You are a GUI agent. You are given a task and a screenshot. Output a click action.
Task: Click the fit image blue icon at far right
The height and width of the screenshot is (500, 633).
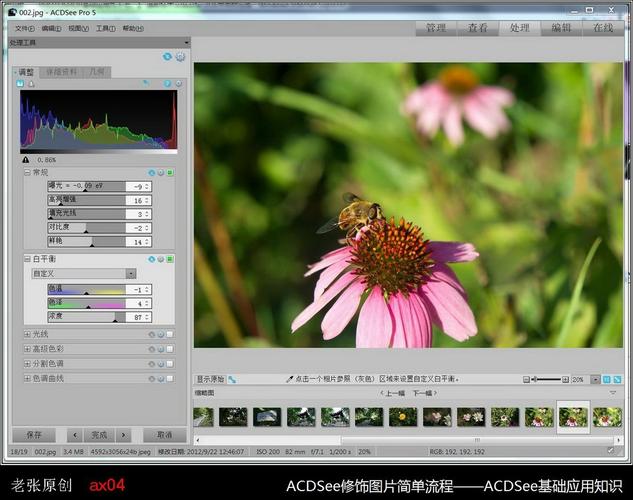pyautogui.click(x=617, y=380)
